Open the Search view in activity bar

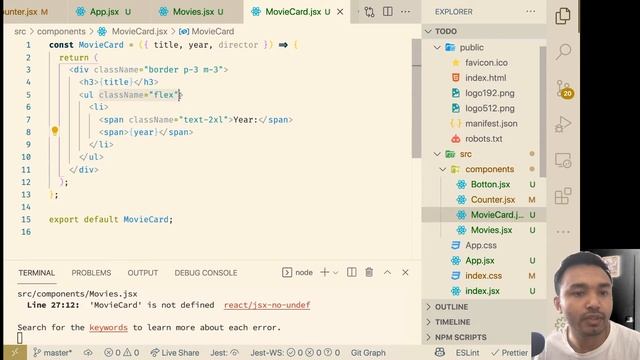pyautogui.click(x=563, y=52)
